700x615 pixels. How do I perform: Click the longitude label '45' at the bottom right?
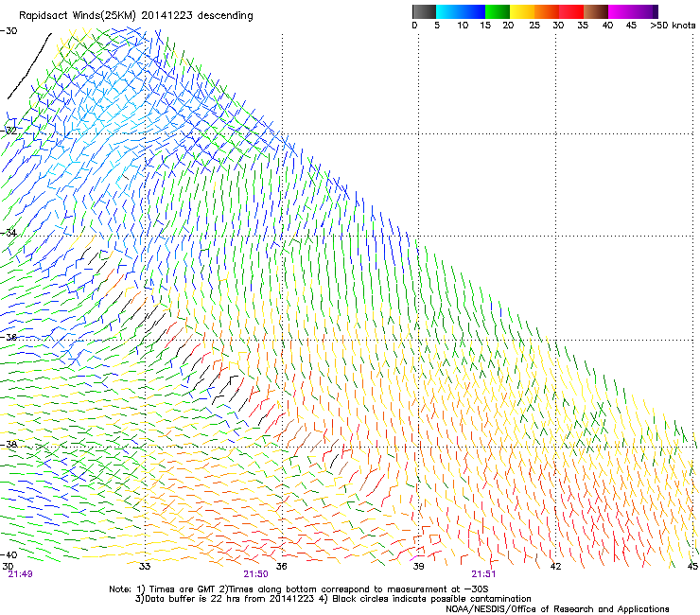click(692, 567)
